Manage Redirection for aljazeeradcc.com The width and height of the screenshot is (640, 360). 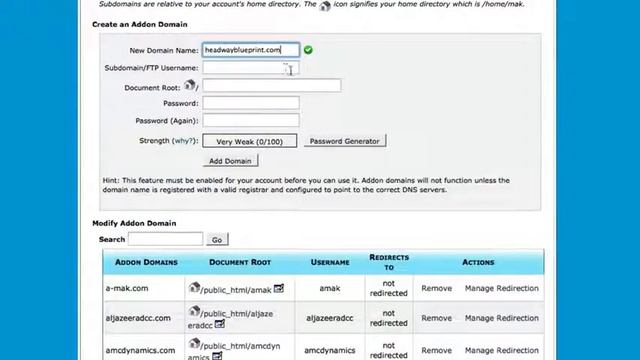pyautogui.click(x=502, y=318)
